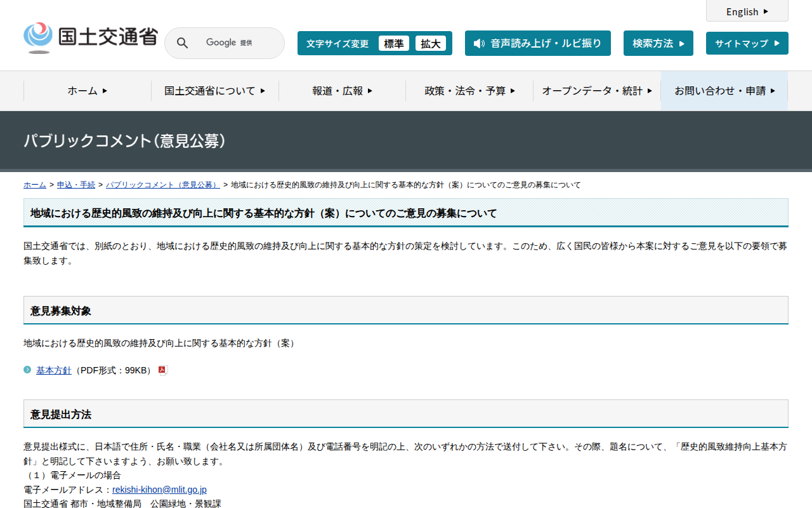
Task: Go to 申込・手続 breadcrumb link
Action: tap(76, 185)
